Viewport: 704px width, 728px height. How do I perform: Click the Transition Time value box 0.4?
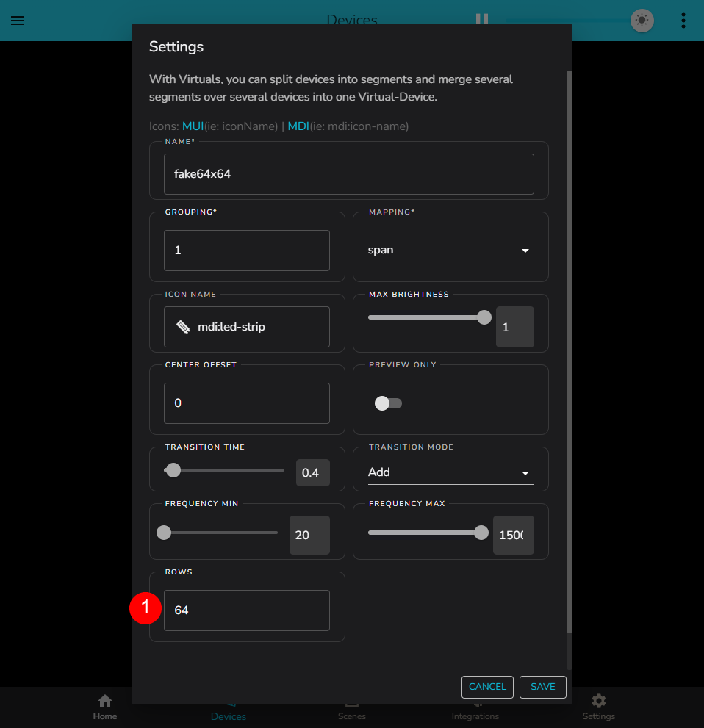click(x=313, y=472)
